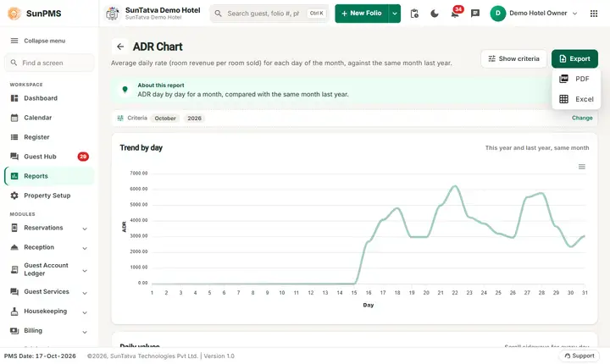Click the Change criteria link

point(582,118)
